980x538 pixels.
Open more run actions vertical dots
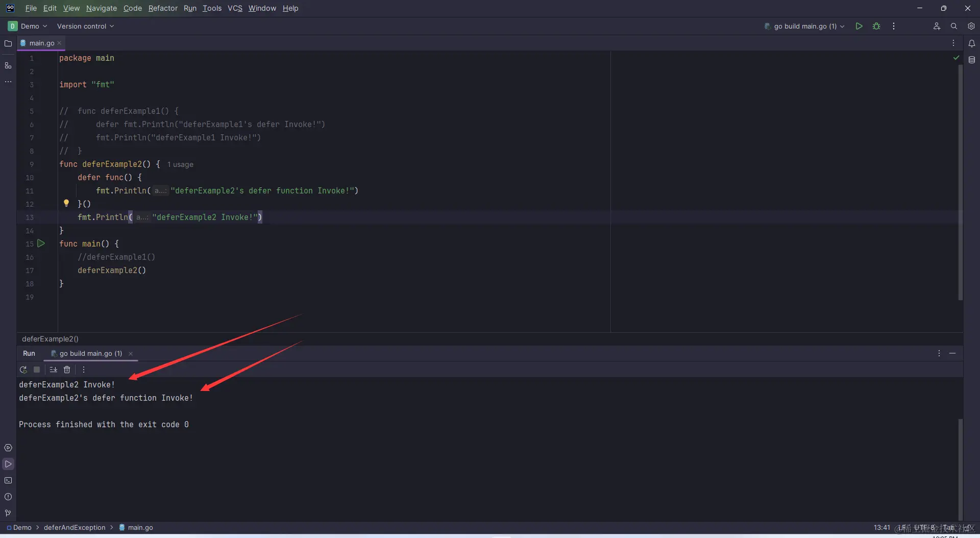point(894,26)
